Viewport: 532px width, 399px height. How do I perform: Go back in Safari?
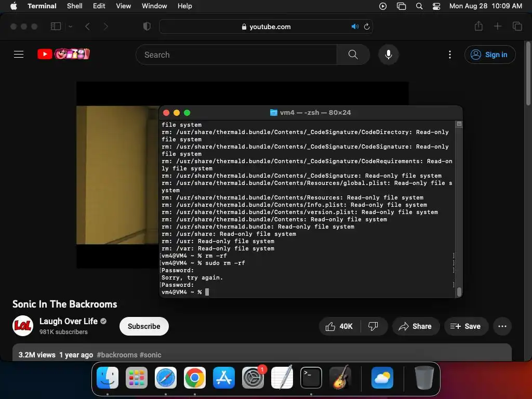tap(87, 26)
